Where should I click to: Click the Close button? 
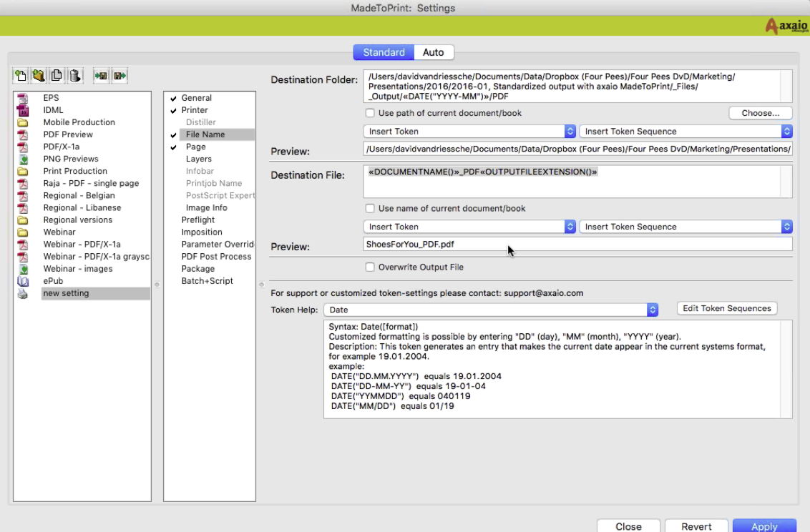629,526
